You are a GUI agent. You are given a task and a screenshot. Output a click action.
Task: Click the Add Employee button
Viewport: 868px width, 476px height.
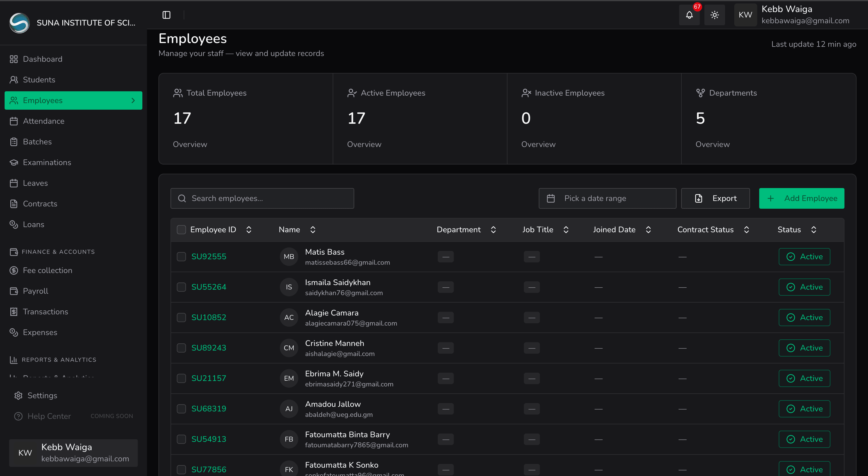801,198
